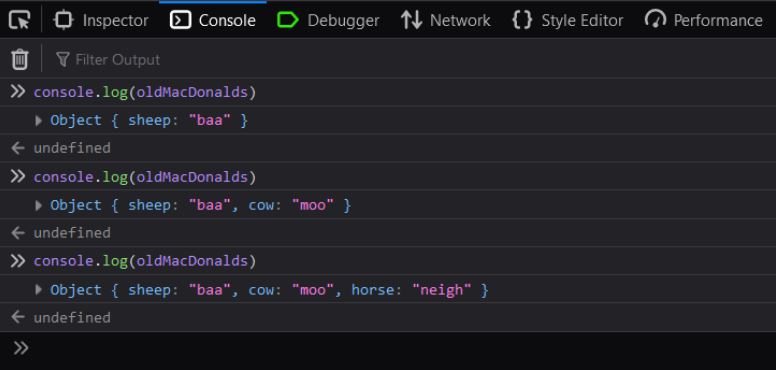The height and width of the screenshot is (370, 776).
Task: Click the first undefined result
Action: (72, 148)
